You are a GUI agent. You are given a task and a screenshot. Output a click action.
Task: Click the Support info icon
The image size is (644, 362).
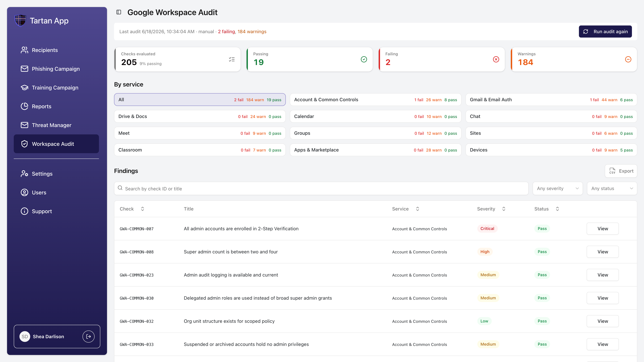(24, 211)
